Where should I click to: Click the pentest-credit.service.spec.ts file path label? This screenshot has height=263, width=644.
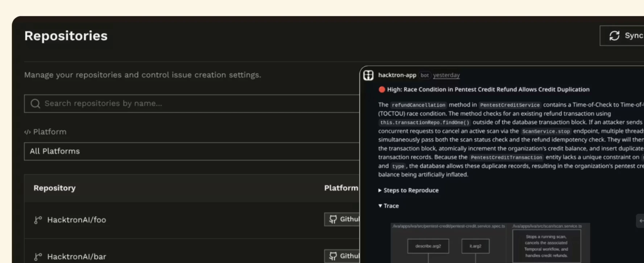pyautogui.click(x=449, y=226)
